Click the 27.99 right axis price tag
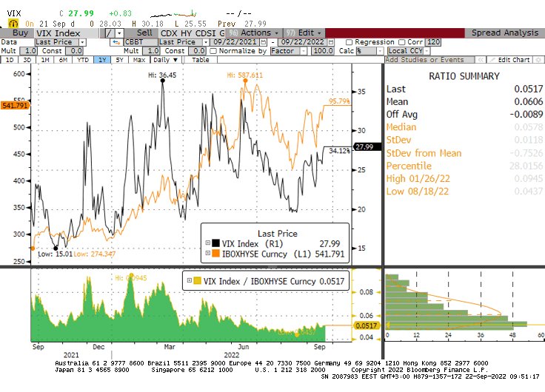Viewport: 545px width, 392px height. pos(367,147)
